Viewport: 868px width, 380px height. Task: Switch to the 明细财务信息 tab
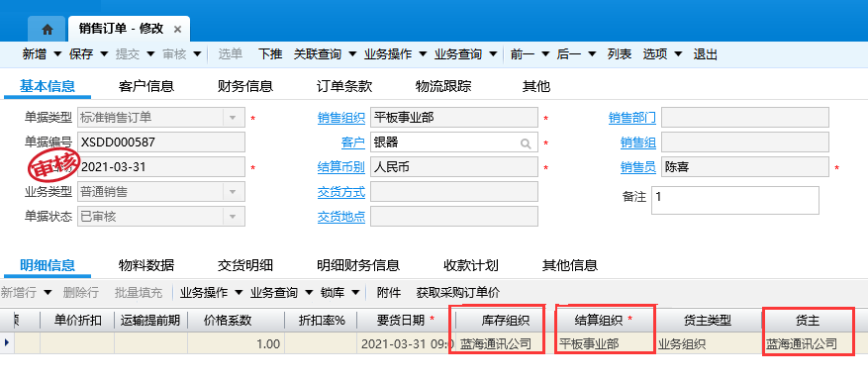point(358,265)
